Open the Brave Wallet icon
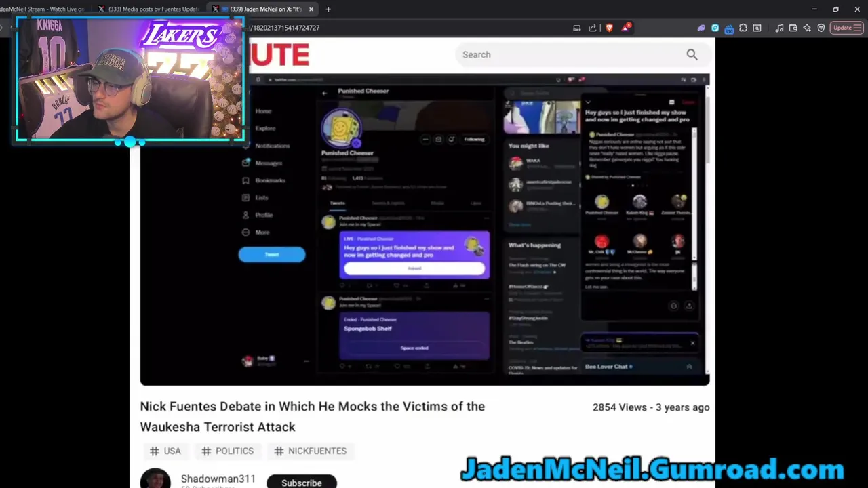868x488 pixels. point(793,28)
